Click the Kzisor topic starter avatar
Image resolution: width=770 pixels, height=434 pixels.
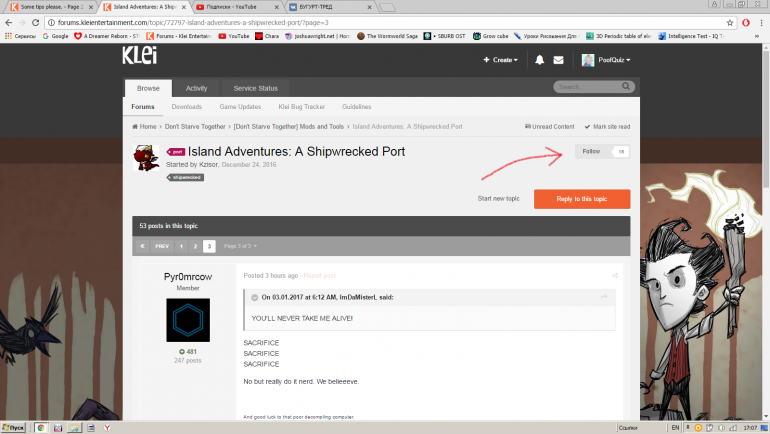[146, 158]
